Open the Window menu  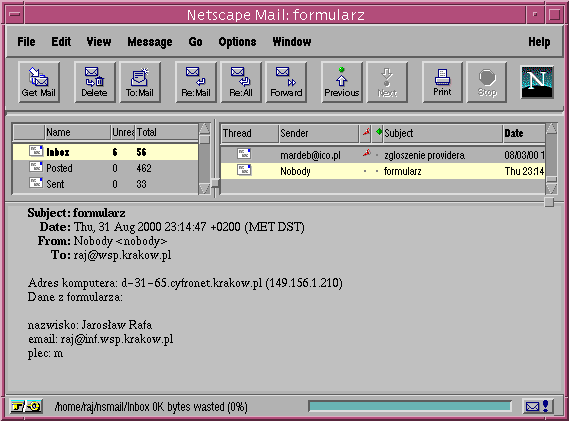[292, 42]
